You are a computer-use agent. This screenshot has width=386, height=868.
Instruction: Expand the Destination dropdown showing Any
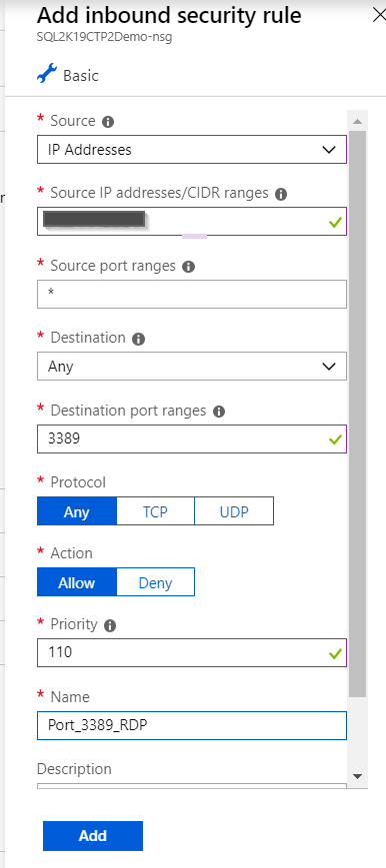coord(192,366)
